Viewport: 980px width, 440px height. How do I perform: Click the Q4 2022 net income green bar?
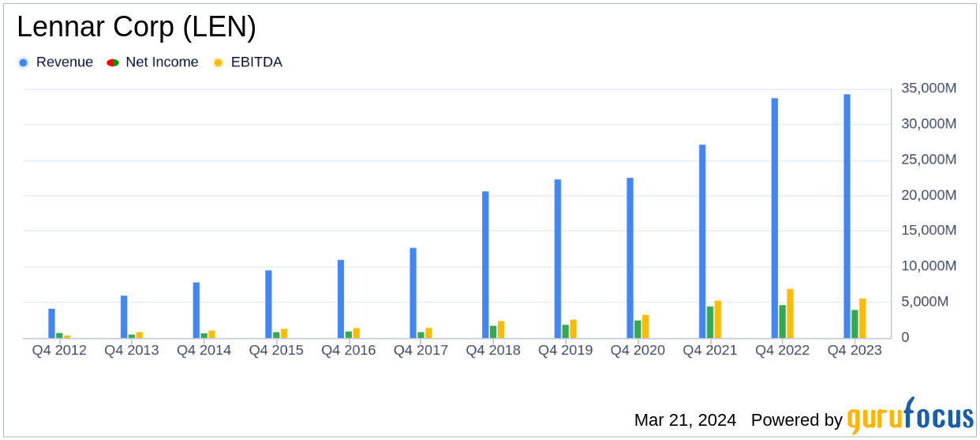[783, 322]
